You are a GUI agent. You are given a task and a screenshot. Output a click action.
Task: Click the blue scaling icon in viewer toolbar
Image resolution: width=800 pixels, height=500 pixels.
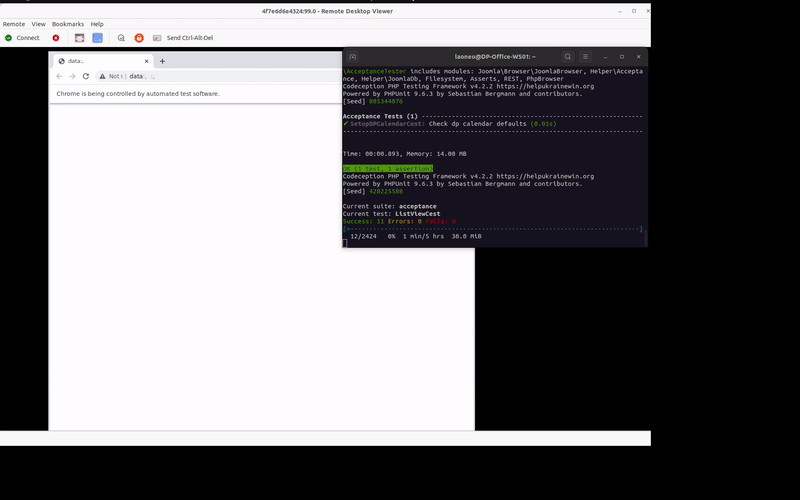coord(97,38)
